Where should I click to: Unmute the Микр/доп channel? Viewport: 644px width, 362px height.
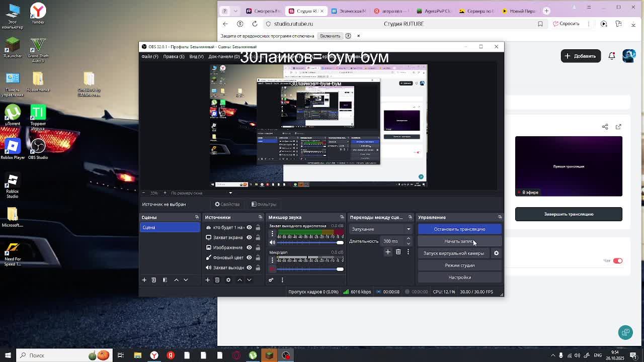(x=273, y=269)
